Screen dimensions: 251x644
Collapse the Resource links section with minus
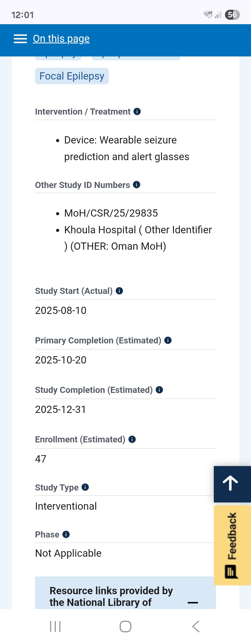point(193,603)
